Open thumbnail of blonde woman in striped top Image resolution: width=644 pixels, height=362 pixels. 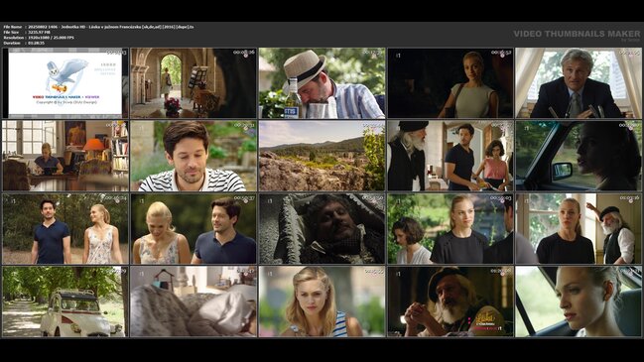(x=322, y=302)
